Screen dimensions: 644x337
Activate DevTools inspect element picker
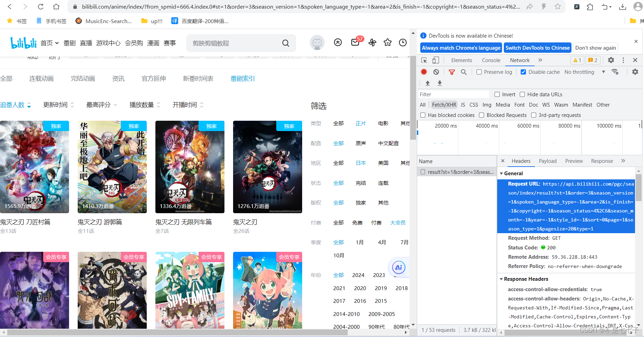424,60
